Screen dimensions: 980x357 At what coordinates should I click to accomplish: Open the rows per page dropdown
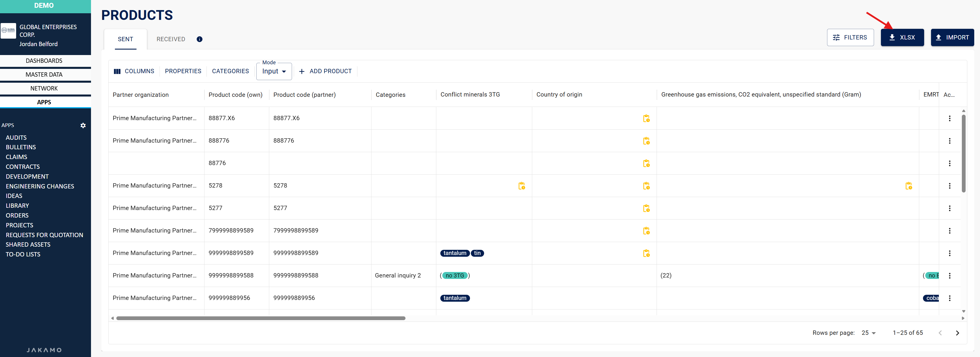(869, 333)
